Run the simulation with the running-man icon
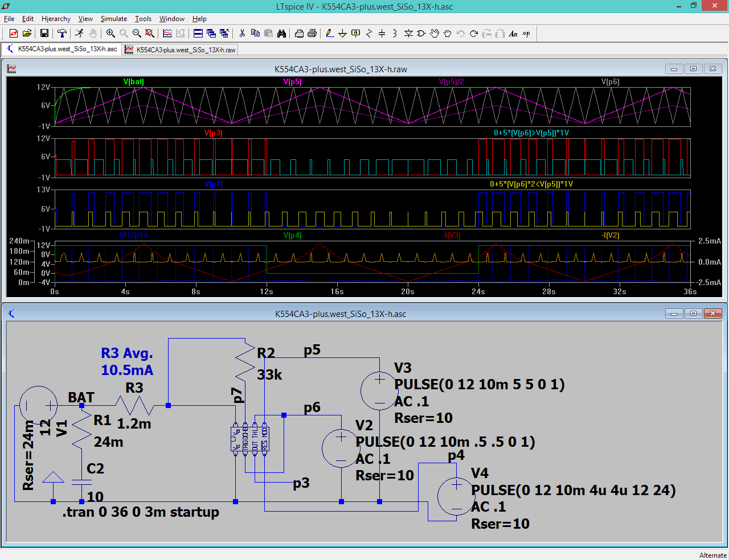The width and height of the screenshot is (729, 560). click(x=79, y=34)
